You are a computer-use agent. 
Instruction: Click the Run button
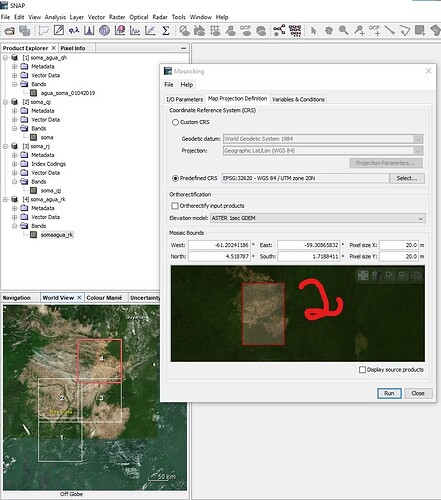[389, 393]
